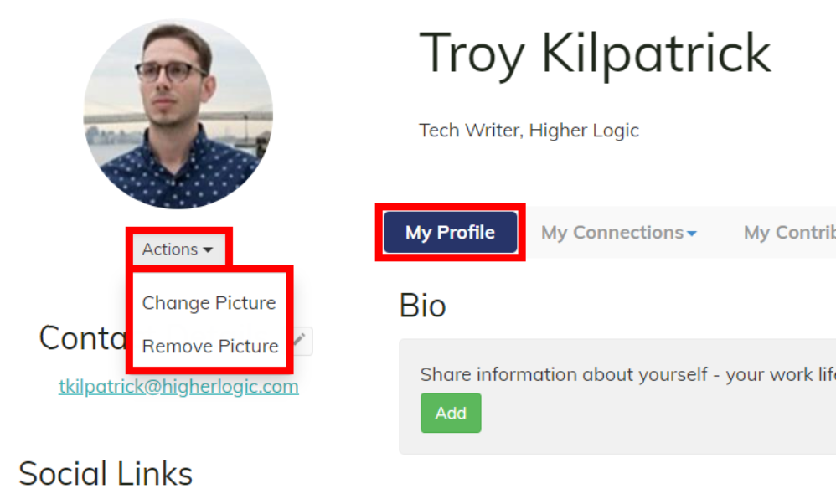Image resolution: width=836 pixels, height=504 pixels.
Task: Select the Social Links section heading
Action: (106, 474)
